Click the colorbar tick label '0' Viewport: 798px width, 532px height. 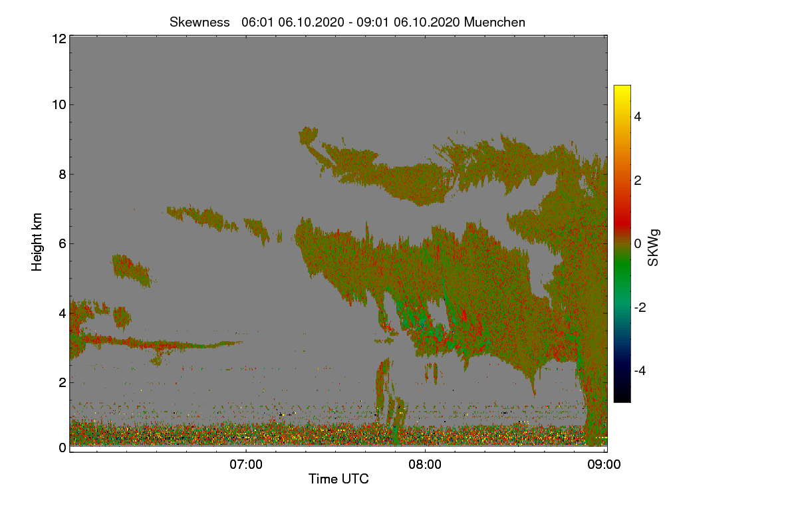[638, 243]
